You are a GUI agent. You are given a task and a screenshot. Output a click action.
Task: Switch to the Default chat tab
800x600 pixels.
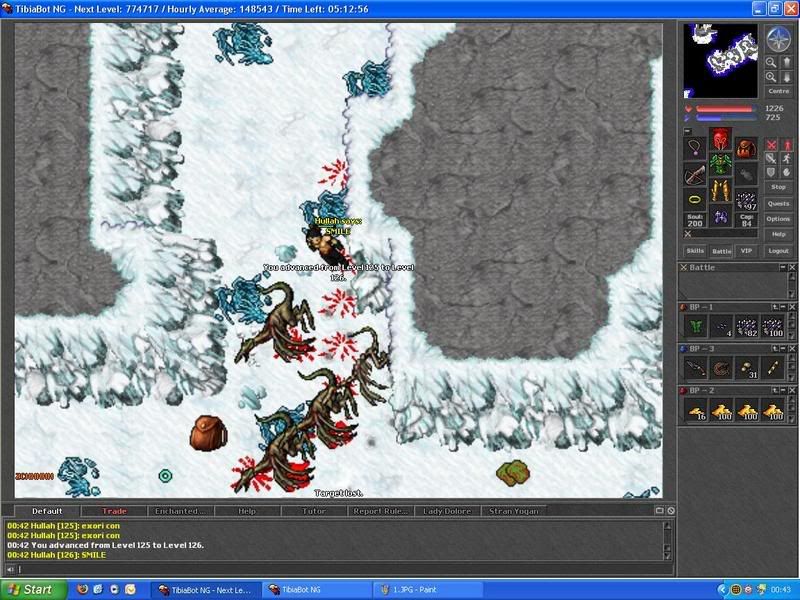[x=47, y=511]
